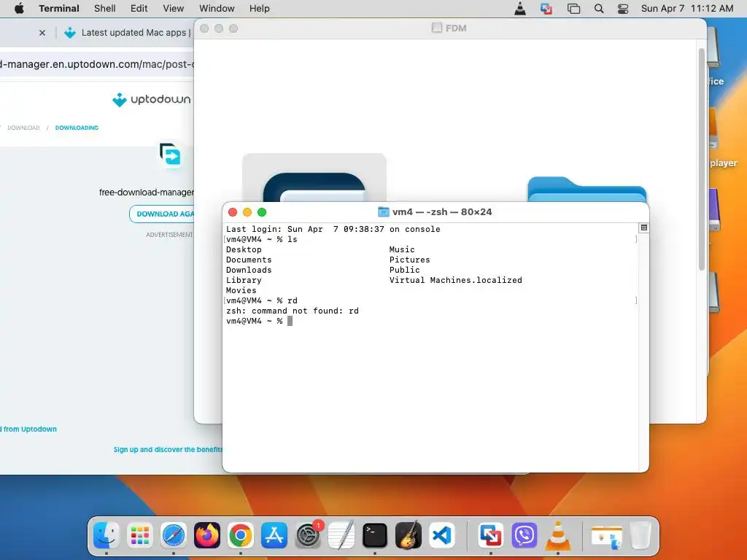Click the 'zsh: command not found: rd' line

(x=293, y=311)
